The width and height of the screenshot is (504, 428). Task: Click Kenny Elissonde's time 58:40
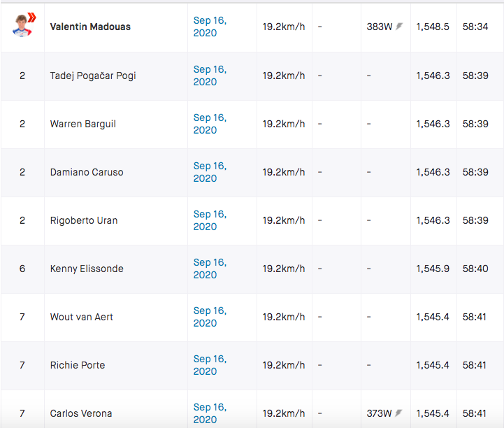coord(475,269)
